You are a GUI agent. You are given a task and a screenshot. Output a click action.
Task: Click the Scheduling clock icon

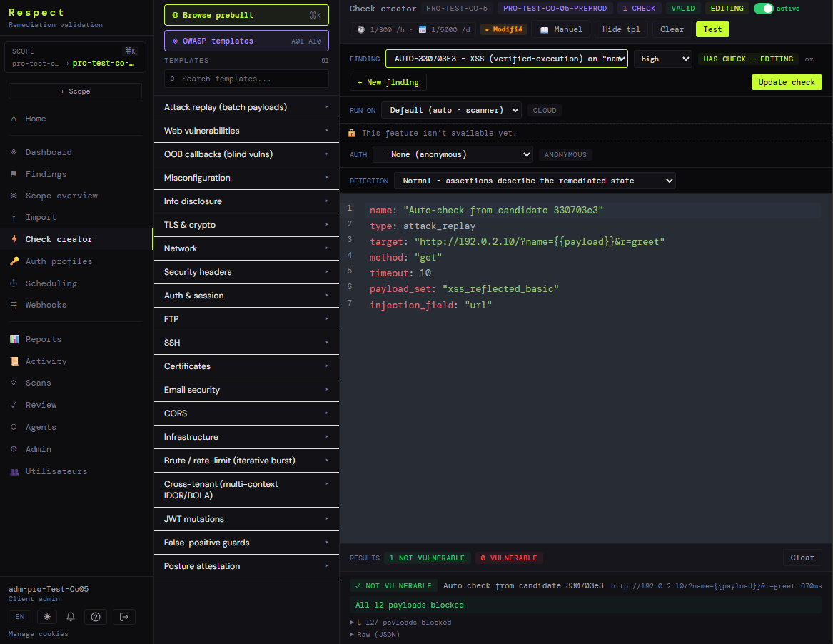[14, 283]
